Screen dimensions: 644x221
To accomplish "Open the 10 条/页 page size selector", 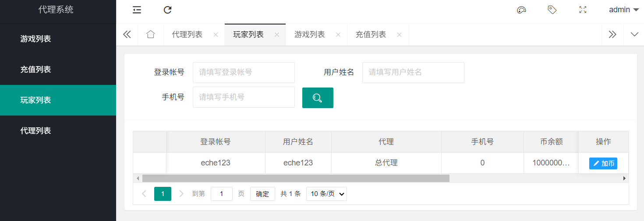I will [326, 194].
